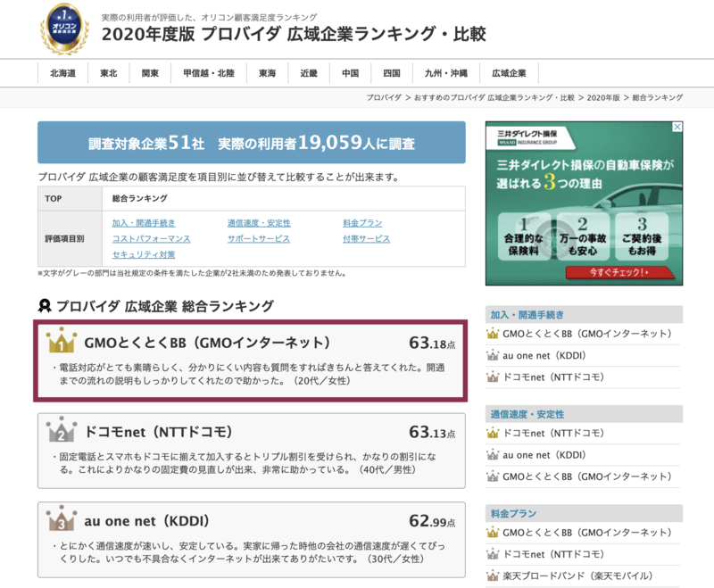
Task: Click the person icon beside 総合ランキング heading
Action: pyautogui.click(x=41, y=305)
